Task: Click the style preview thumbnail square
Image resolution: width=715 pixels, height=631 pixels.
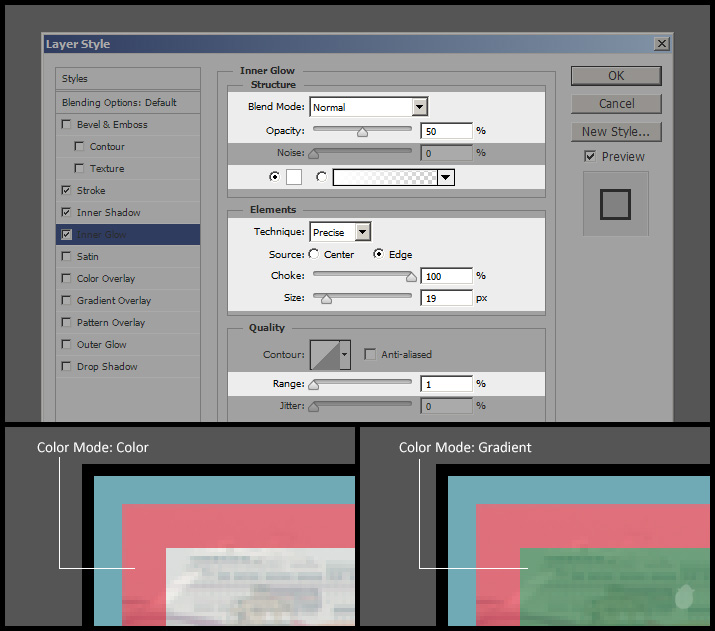Action: pos(615,204)
